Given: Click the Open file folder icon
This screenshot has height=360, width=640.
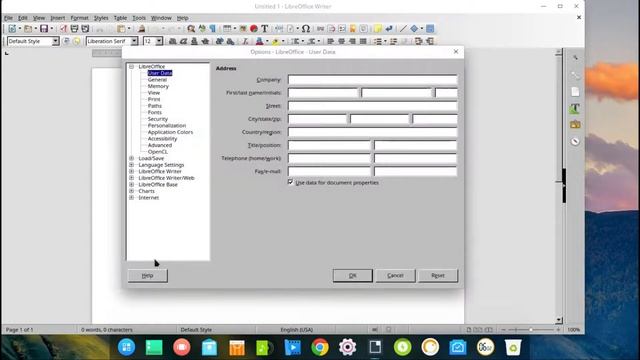Looking at the screenshot, I should coord(28,29).
